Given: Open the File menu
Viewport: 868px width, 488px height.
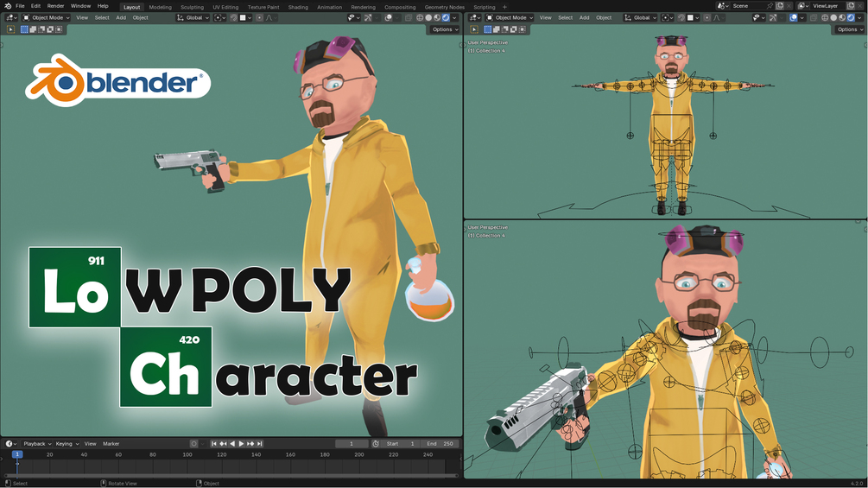Looking at the screenshot, I should [x=20, y=6].
